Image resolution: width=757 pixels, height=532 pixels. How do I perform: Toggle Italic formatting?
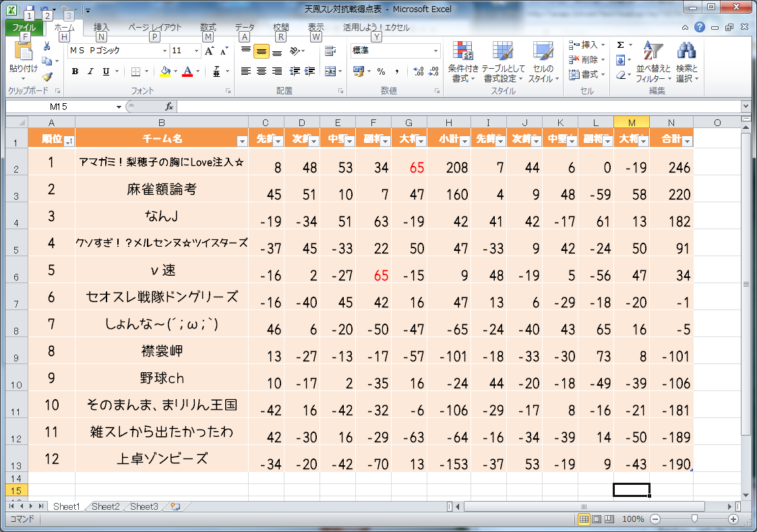point(91,71)
